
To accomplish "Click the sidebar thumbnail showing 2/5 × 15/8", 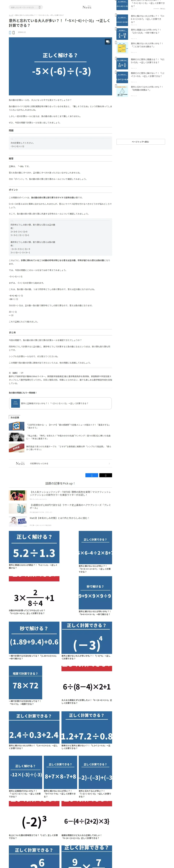I will click(122, 34).
